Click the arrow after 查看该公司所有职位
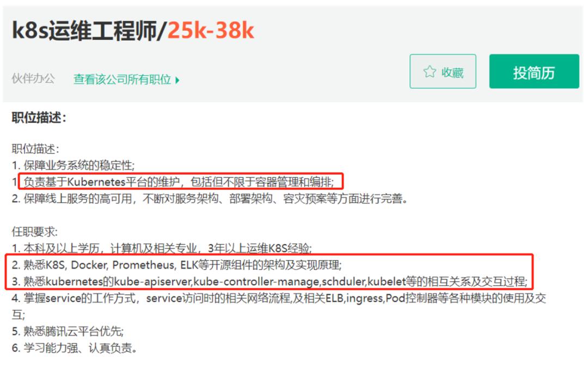The height and width of the screenshot is (377, 588). 177,80
